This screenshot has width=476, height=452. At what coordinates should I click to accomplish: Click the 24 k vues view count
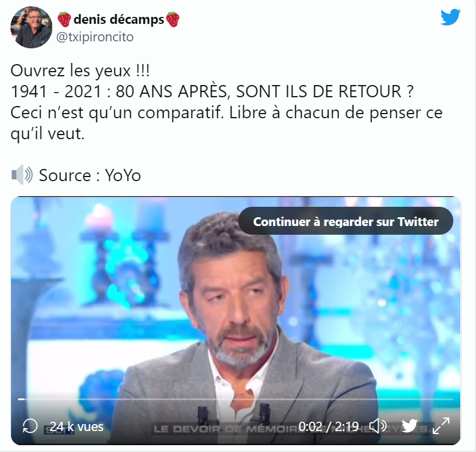(76, 426)
